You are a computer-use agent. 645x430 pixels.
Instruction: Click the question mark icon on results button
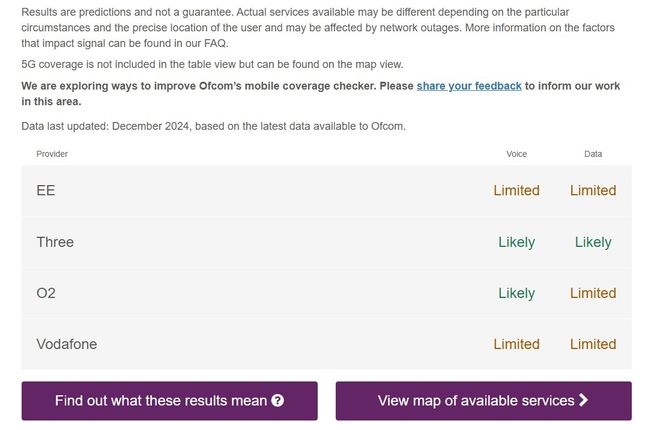(x=278, y=401)
